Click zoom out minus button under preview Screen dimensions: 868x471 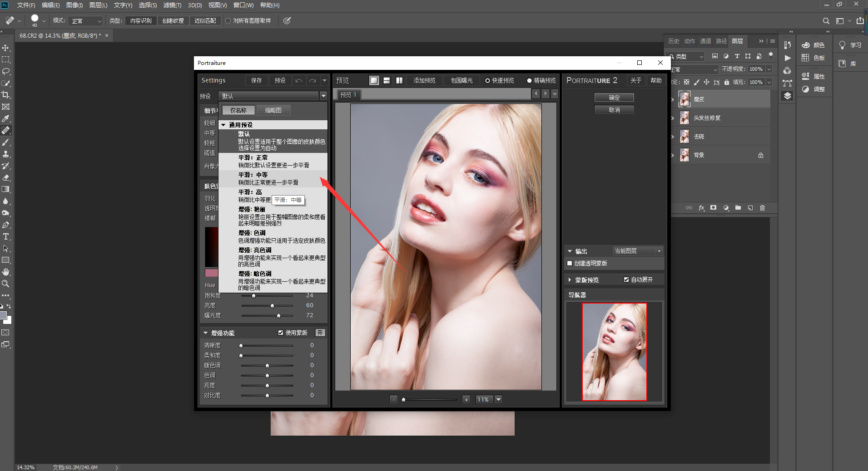[393, 399]
